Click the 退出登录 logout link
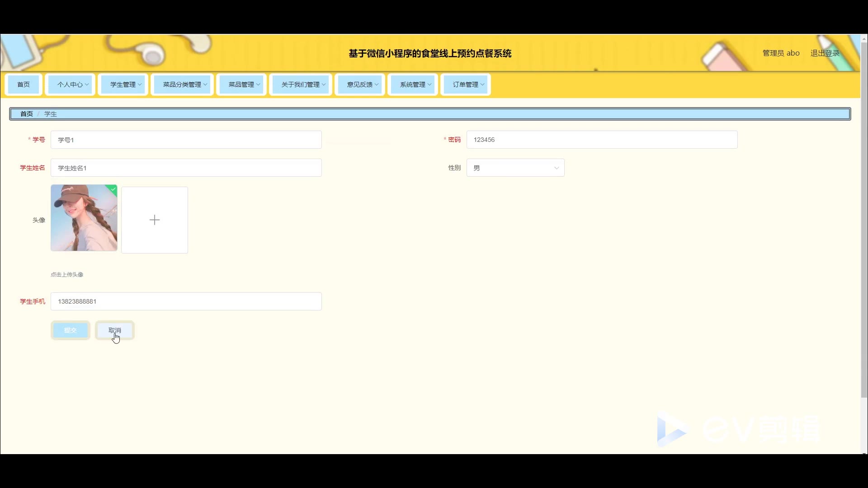 825,53
